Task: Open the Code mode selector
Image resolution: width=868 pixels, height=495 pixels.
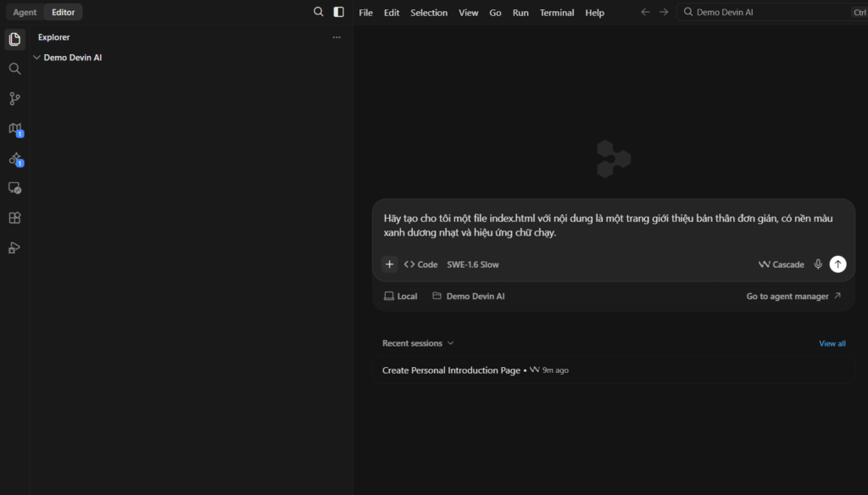Action: pyautogui.click(x=420, y=264)
